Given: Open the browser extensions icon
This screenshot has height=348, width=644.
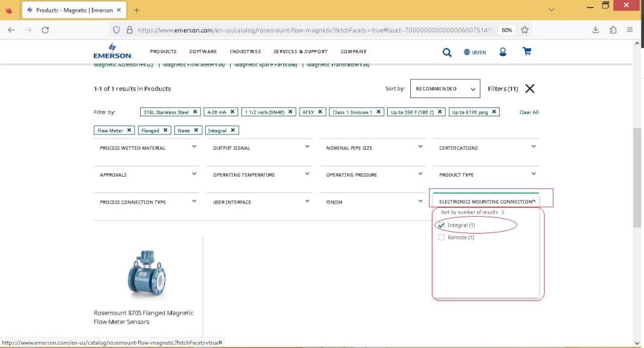Looking at the screenshot, I should (x=613, y=30).
